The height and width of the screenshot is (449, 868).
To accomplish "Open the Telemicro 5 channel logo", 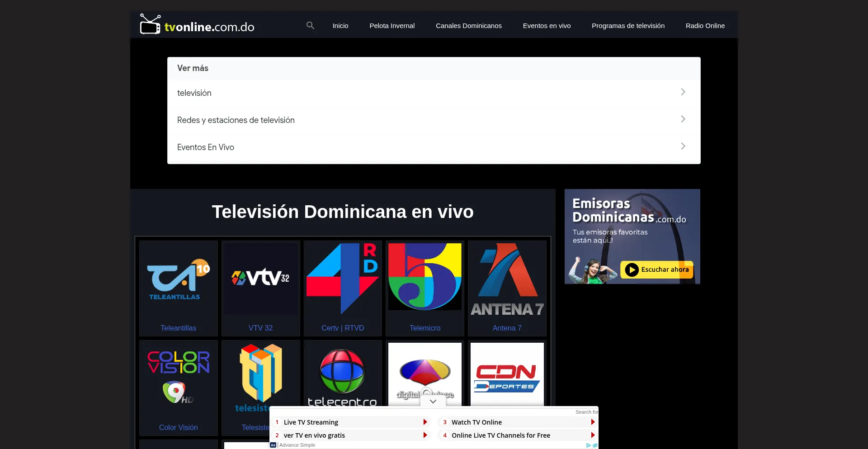I will coord(425,277).
